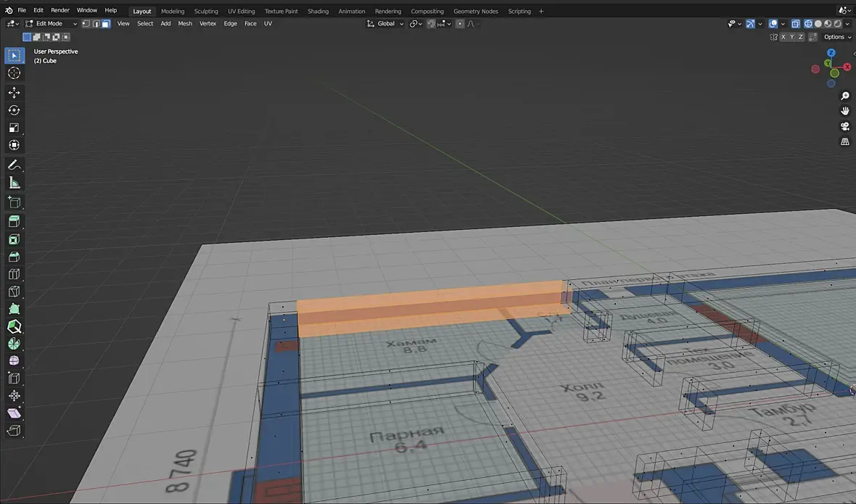Open the File menu

[x=22, y=10]
